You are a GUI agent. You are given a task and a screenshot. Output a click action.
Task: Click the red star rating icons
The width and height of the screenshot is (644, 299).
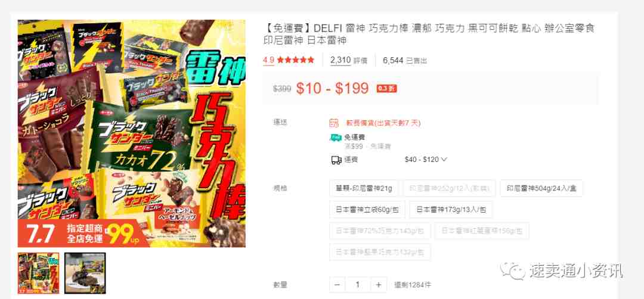coord(296,60)
